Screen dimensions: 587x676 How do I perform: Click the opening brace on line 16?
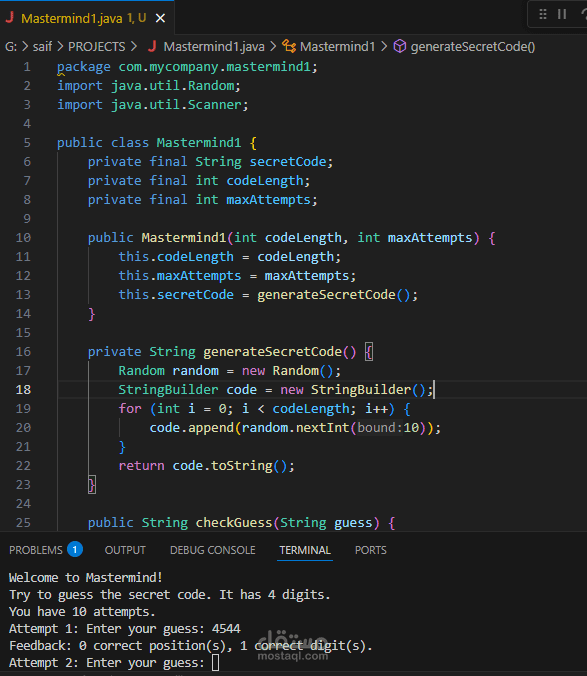click(369, 352)
